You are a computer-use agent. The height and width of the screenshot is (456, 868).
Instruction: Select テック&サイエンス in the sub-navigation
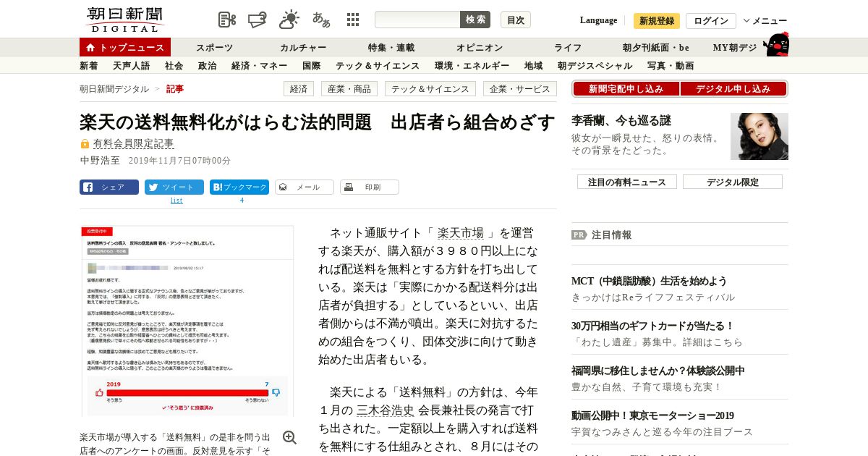point(378,66)
